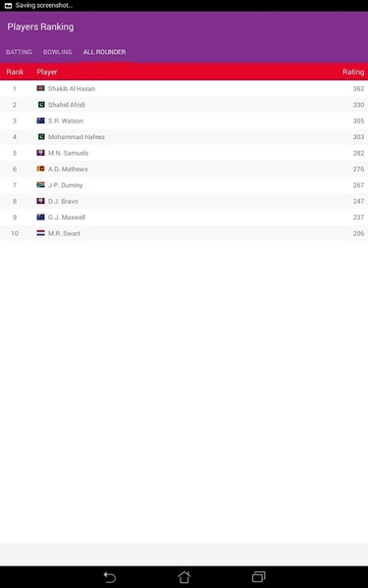Switch to the Batting tab
The height and width of the screenshot is (588, 368).
[x=19, y=52]
